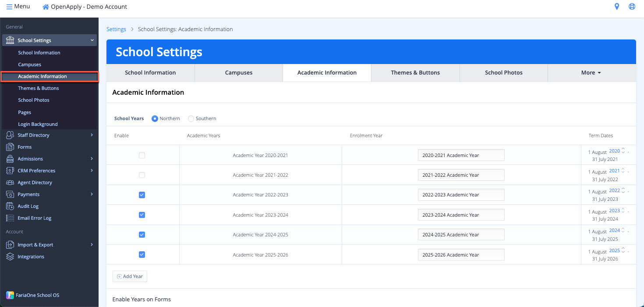Select the Northern school years radio

coord(155,118)
